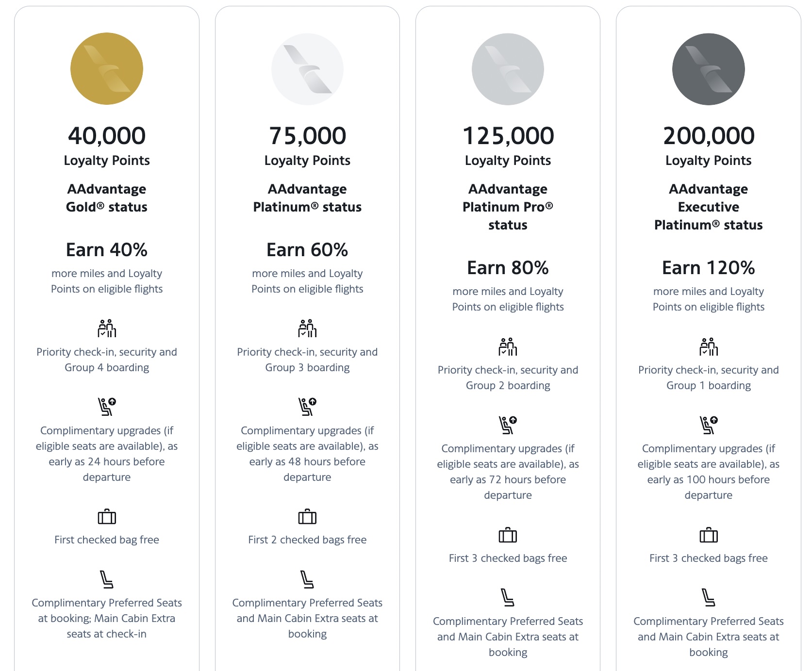Click Platinum tier preferred seat icon

[307, 579]
